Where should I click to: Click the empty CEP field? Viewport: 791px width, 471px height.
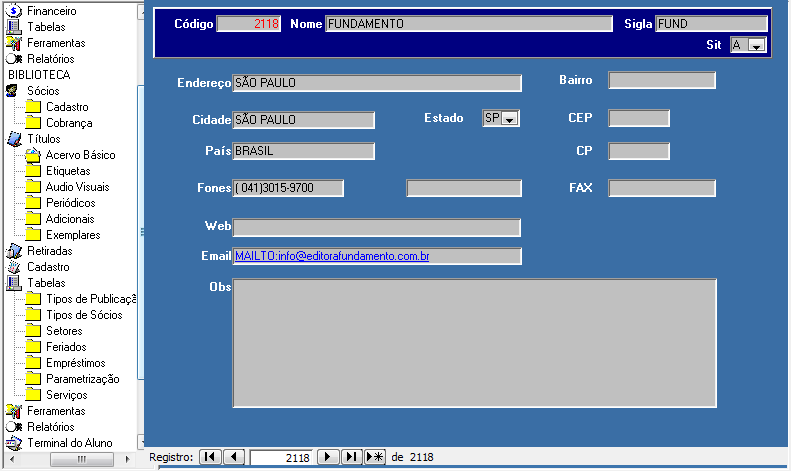click(x=639, y=118)
